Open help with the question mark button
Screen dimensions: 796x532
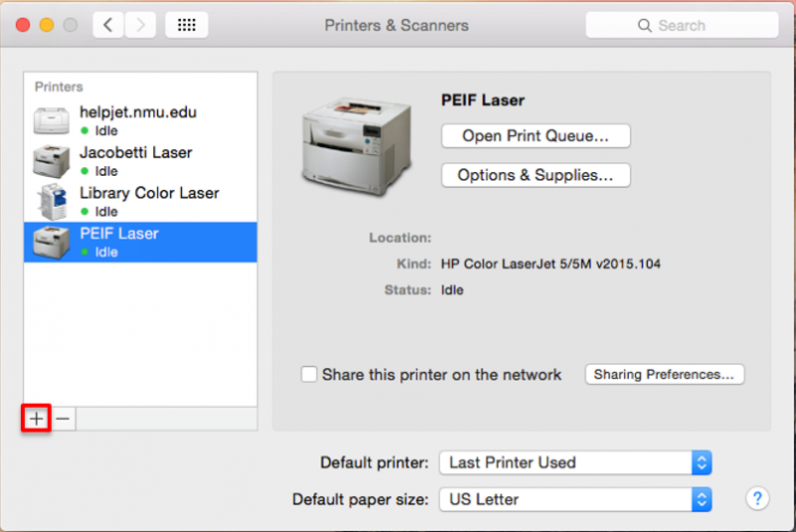[757, 498]
